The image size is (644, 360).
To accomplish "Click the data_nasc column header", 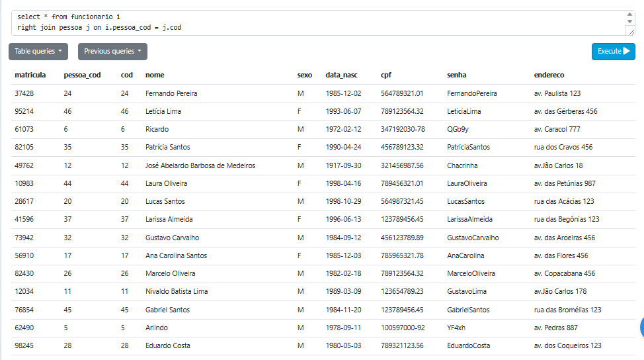I will click(341, 75).
